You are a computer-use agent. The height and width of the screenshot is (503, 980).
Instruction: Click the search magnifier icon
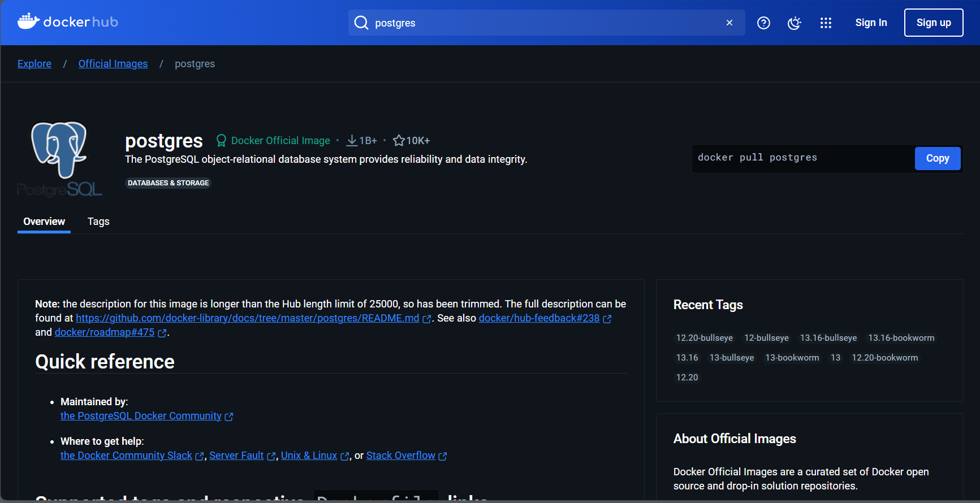coord(361,23)
